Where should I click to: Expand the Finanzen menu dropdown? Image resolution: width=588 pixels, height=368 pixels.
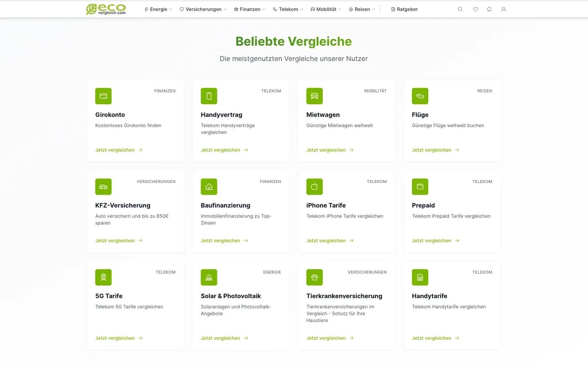point(250,9)
